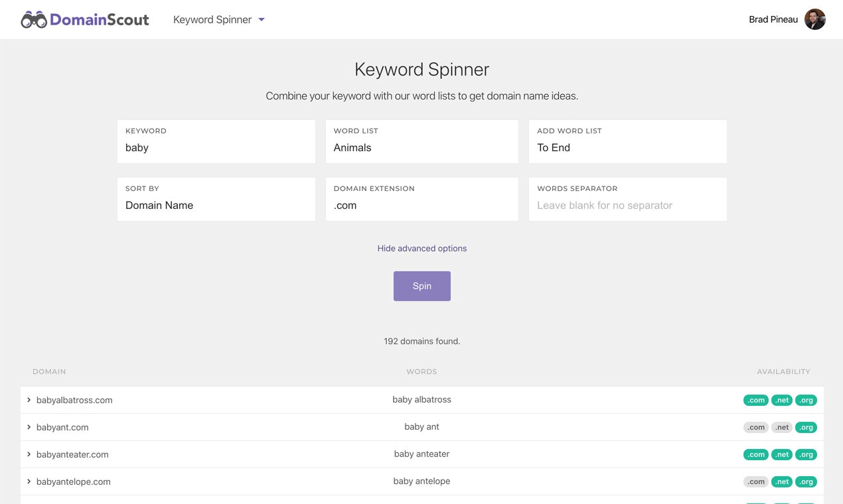This screenshot has height=504, width=843.
Task: Expand the babyalbatross.com row
Action: [x=28, y=400]
